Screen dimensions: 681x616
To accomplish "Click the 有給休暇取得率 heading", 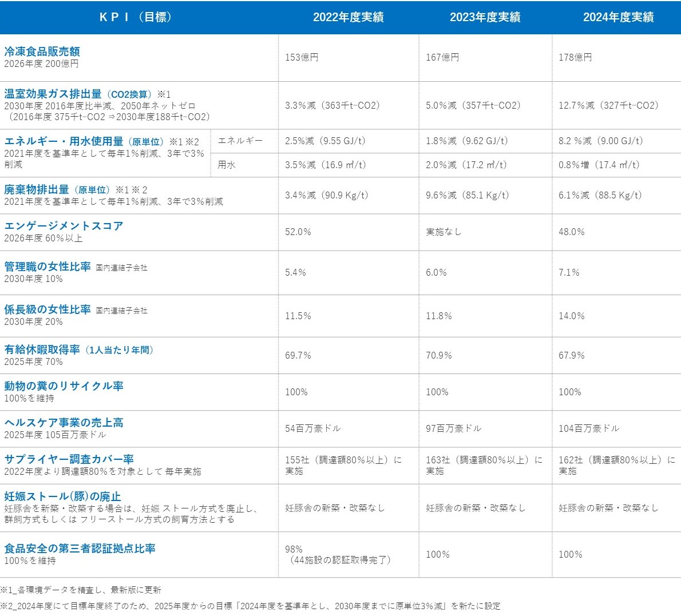I will pyautogui.click(x=42, y=349).
